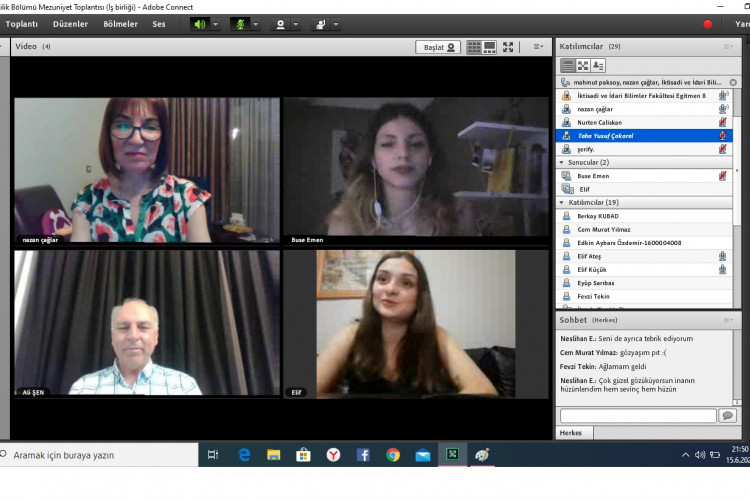The image size is (750, 501).
Task: Select attendee status view icon
Action: tap(598, 65)
